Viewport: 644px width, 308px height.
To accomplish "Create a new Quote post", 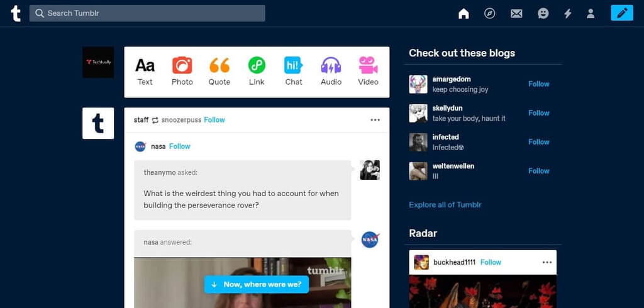I will click(219, 72).
